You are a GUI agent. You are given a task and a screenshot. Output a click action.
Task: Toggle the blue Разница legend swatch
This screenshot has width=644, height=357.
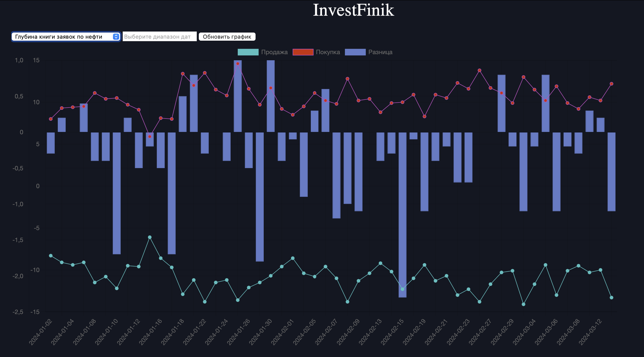355,52
